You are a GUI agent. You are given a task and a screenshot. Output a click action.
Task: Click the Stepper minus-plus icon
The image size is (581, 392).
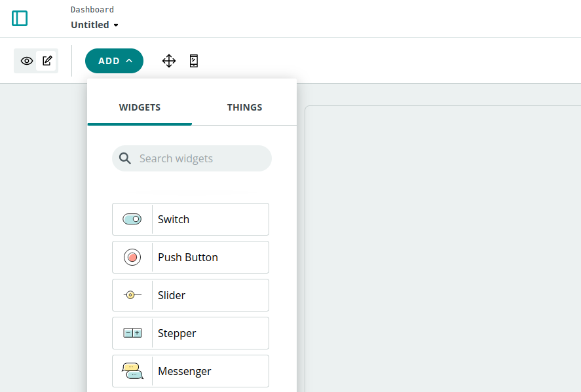[x=132, y=333]
